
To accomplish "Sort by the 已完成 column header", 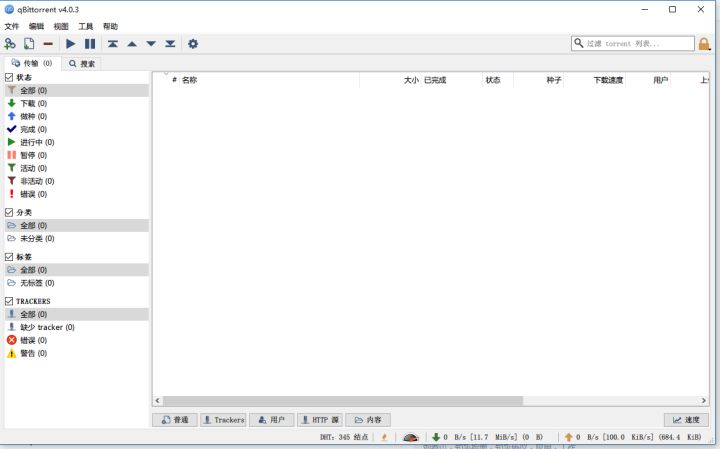I will [451, 80].
